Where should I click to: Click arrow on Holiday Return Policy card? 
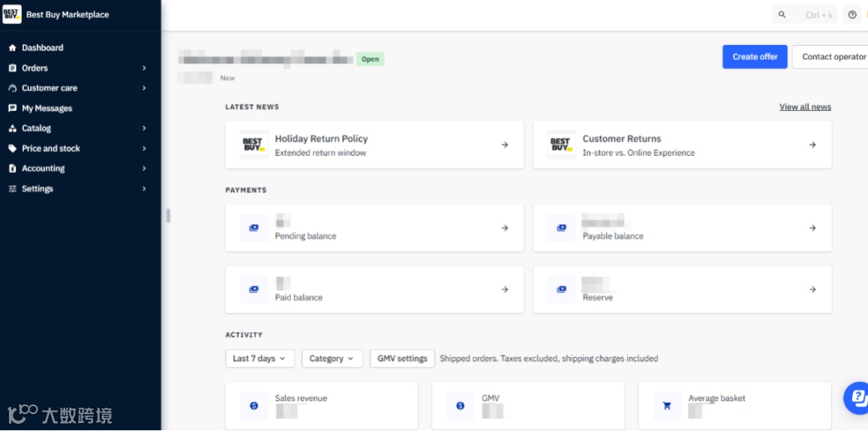(x=504, y=145)
